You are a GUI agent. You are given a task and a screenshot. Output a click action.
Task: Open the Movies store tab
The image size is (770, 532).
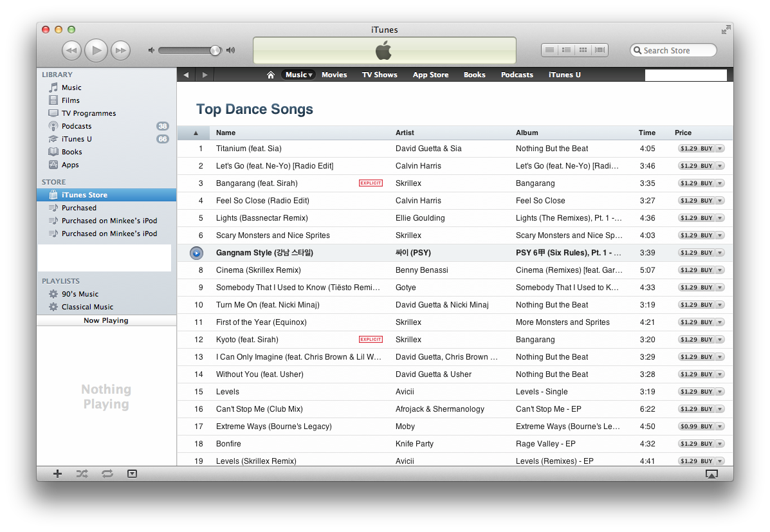click(334, 75)
